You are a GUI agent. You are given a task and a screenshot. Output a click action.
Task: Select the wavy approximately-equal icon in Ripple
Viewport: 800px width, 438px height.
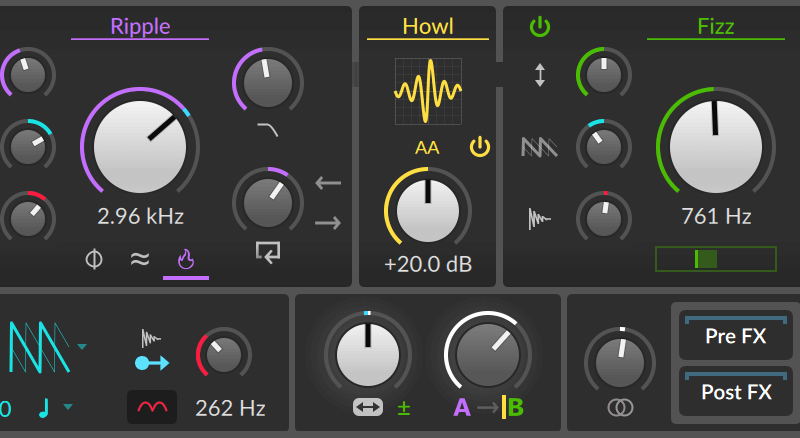[x=140, y=260]
